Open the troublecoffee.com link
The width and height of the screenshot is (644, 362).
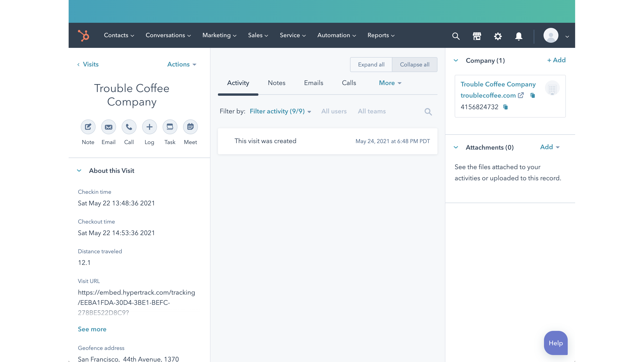(488, 95)
